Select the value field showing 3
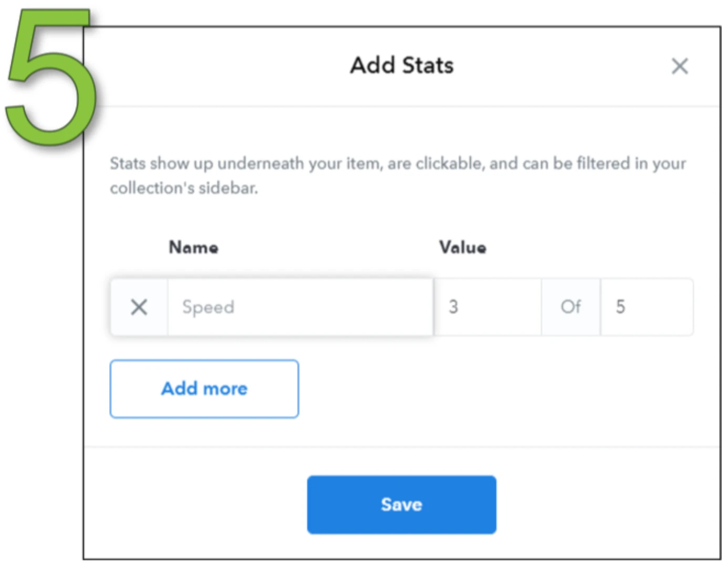Screen dimensions: 728x564 click(488, 307)
